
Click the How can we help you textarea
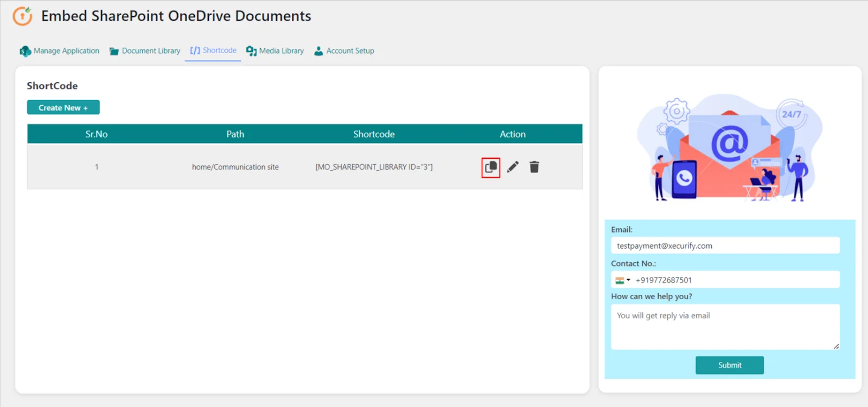pyautogui.click(x=725, y=327)
